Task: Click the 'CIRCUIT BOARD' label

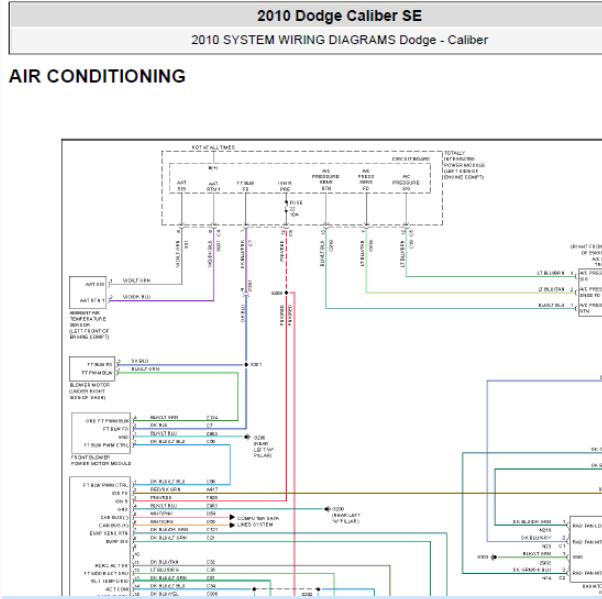Action: [411, 159]
